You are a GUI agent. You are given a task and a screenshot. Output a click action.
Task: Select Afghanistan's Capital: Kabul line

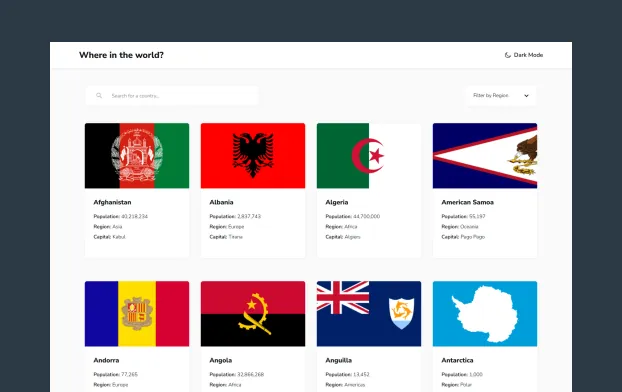pos(109,237)
